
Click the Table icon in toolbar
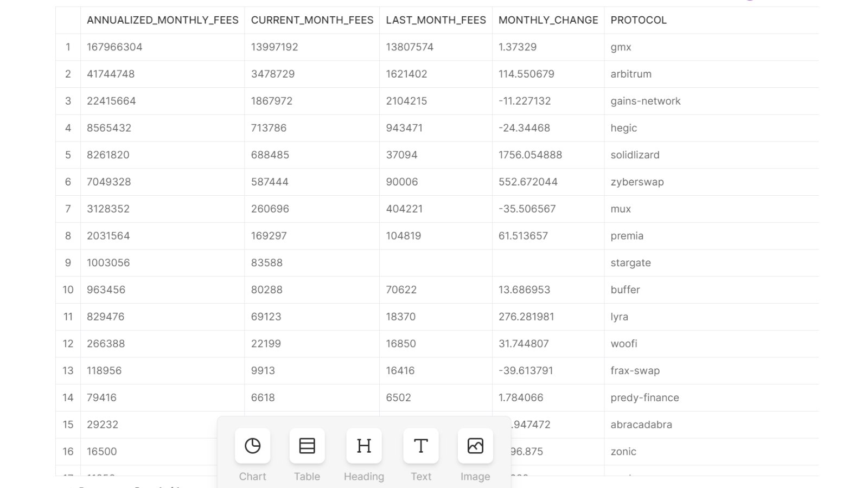point(307,446)
